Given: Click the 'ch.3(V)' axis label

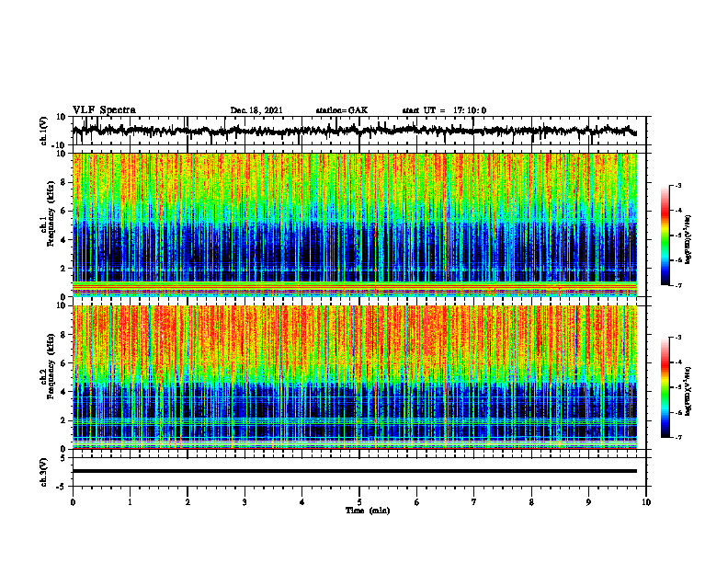Looking at the screenshot, I should (x=44, y=472).
